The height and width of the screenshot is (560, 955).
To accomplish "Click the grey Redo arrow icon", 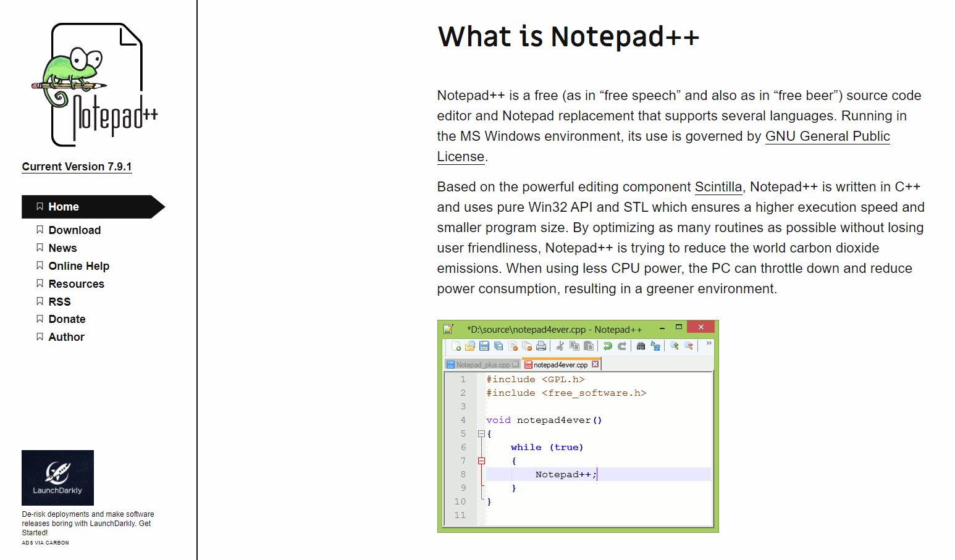I will pyautogui.click(x=622, y=346).
